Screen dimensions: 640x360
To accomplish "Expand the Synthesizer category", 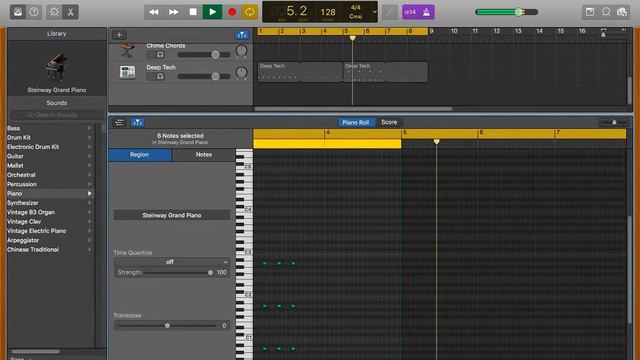I will [x=89, y=203].
